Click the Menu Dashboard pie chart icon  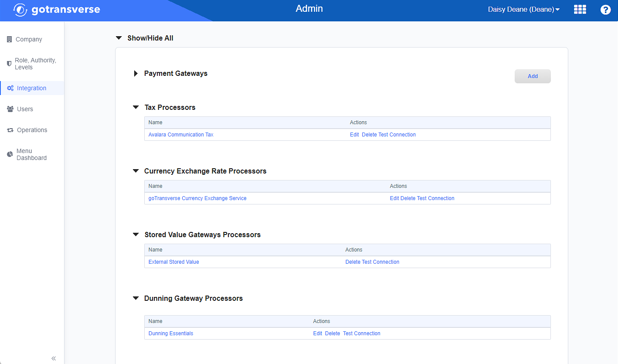click(10, 154)
